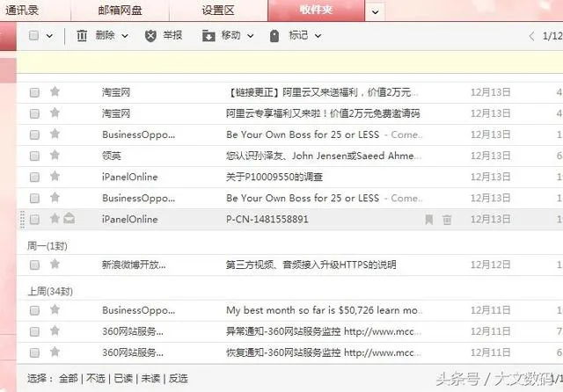Viewport: 563px width, 392px height.
Task: Star the My best month email
Action: click(x=55, y=309)
